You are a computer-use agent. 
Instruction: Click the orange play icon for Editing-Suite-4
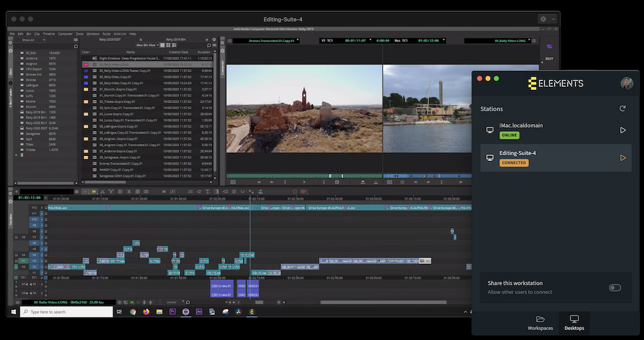click(623, 158)
